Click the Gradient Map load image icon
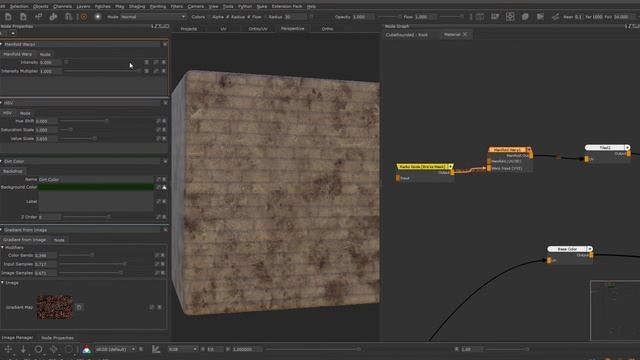Viewport: 640px width, 360px height. [x=79, y=307]
